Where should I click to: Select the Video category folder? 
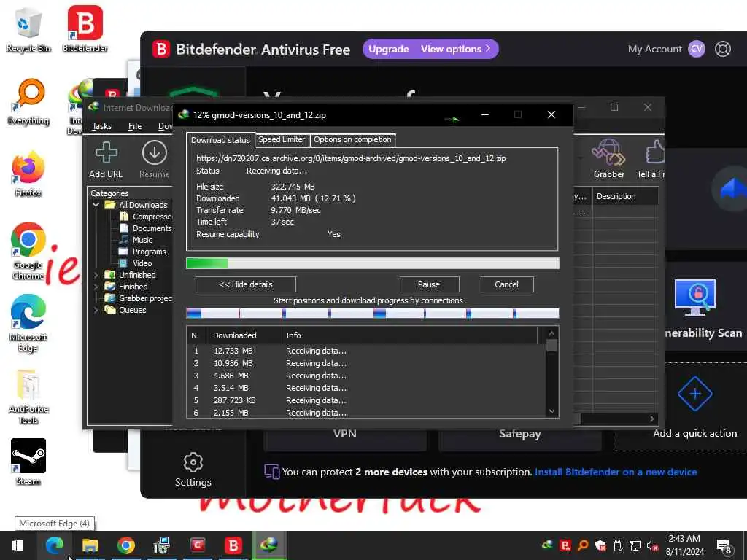pos(136,263)
